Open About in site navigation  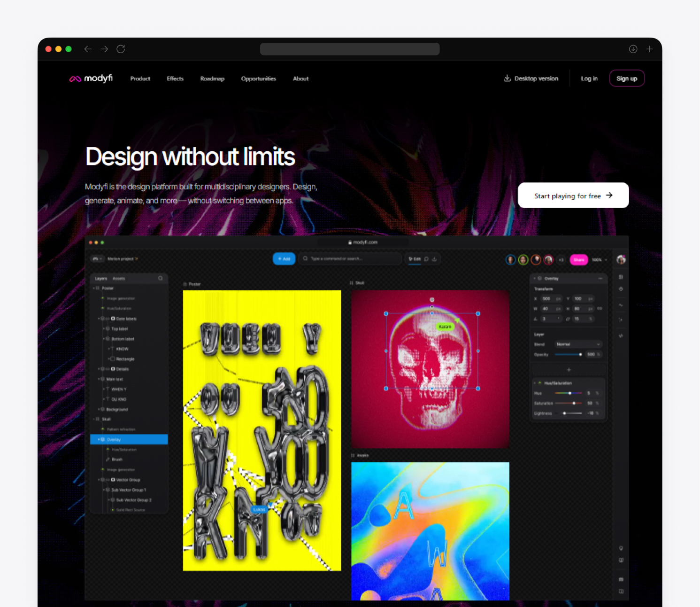(301, 78)
